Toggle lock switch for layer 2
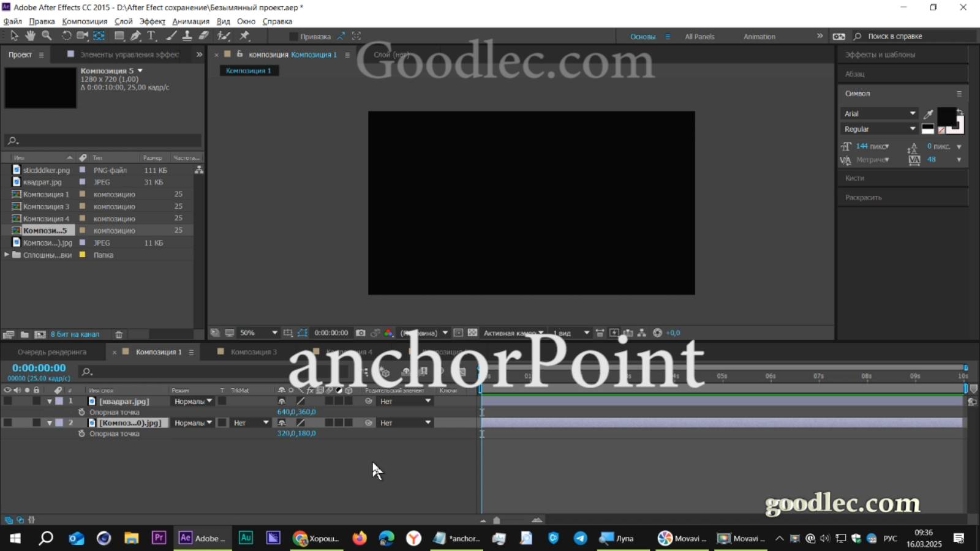980x551 pixels. (36, 422)
